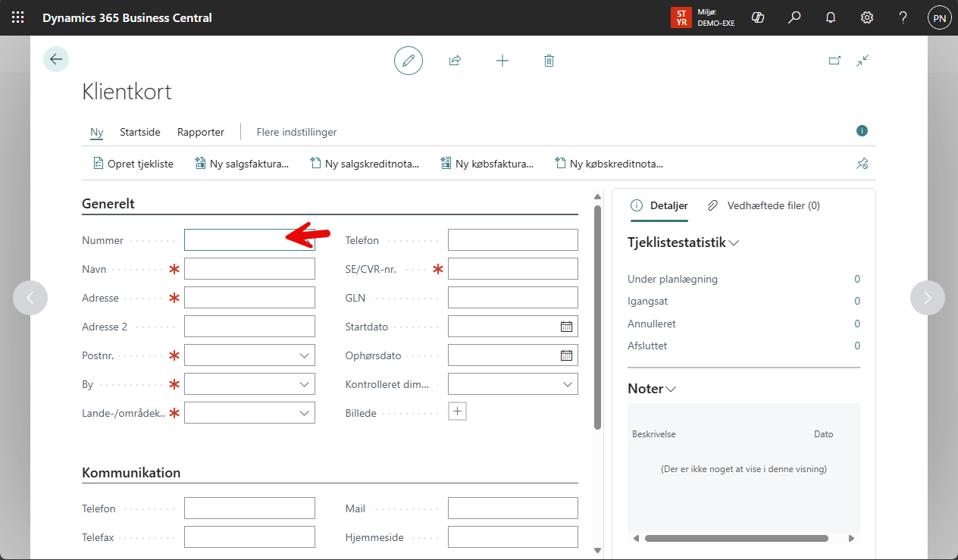This screenshot has width=958, height=560.
Task: Click the pin action bar icon
Action: [x=862, y=164]
